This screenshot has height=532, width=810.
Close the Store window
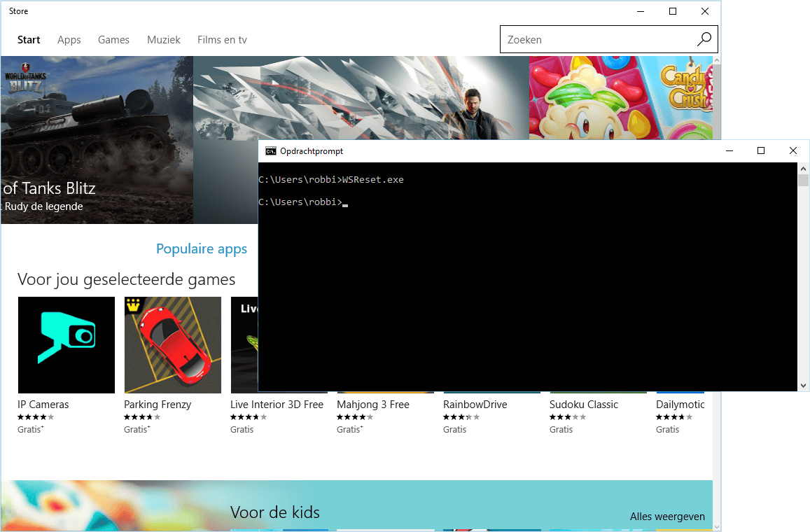click(x=704, y=11)
